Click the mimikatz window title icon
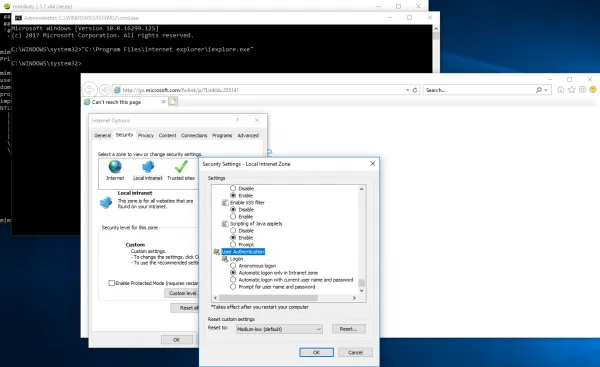The width and height of the screenshot is (600, 367). click(7, 6)
